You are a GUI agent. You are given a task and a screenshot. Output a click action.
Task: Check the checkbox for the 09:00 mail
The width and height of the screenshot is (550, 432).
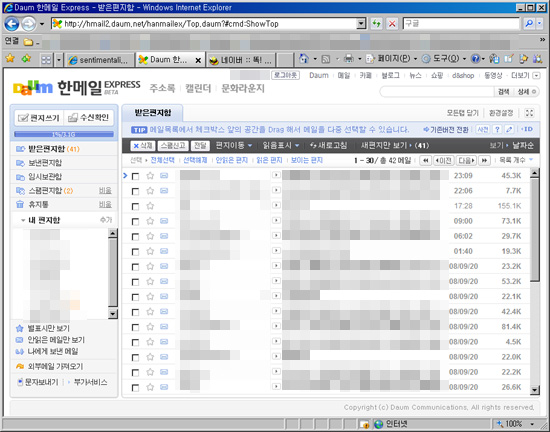(135, 222)
